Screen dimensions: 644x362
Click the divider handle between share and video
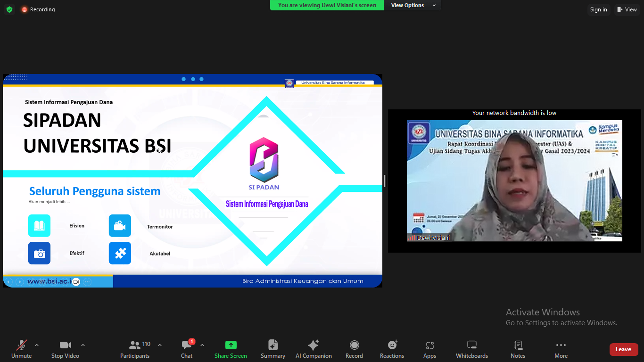coord(385,181)
